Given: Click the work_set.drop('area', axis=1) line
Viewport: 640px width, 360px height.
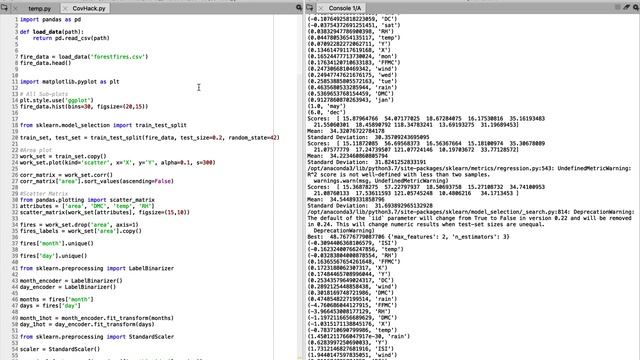Looking at the screenshot, I should pyautogui.click(x=79, y=224).
